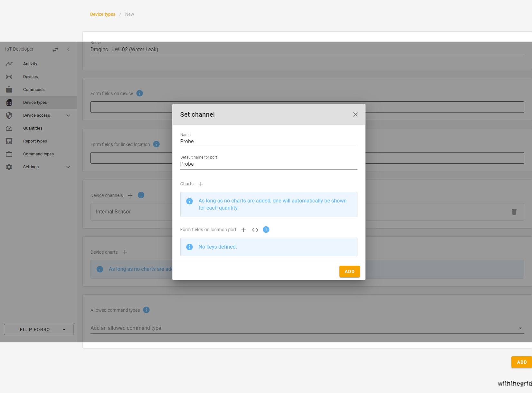532x393 pixels.
Task: Delete the Internal Sensor channel
Action: 514,212
